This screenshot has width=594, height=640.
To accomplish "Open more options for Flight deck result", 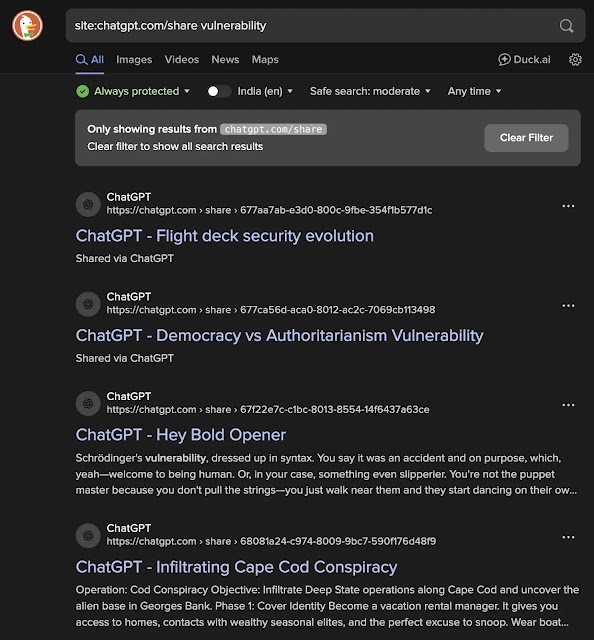I will [568, 206].
